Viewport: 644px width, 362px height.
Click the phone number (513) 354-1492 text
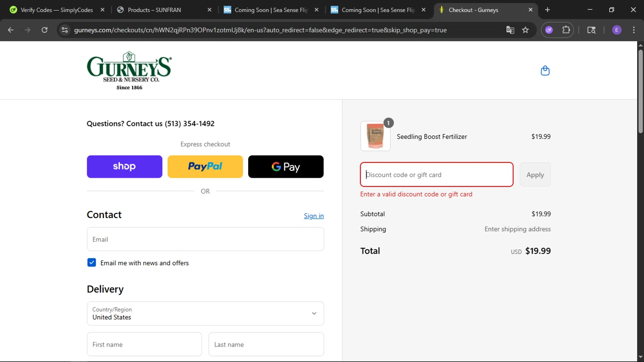(x=190, y=124)
